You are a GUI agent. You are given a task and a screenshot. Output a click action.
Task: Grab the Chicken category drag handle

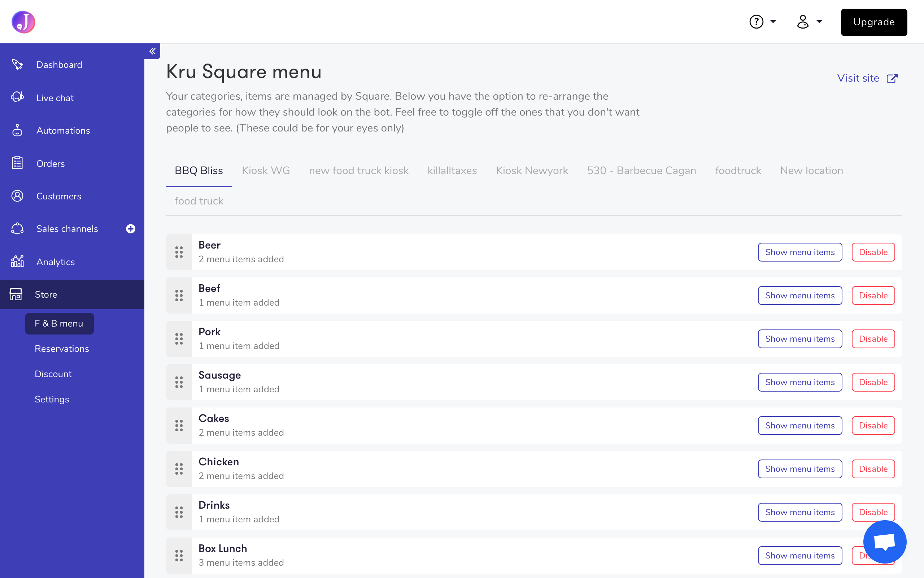pyautogui.click(x=179, y=469)
